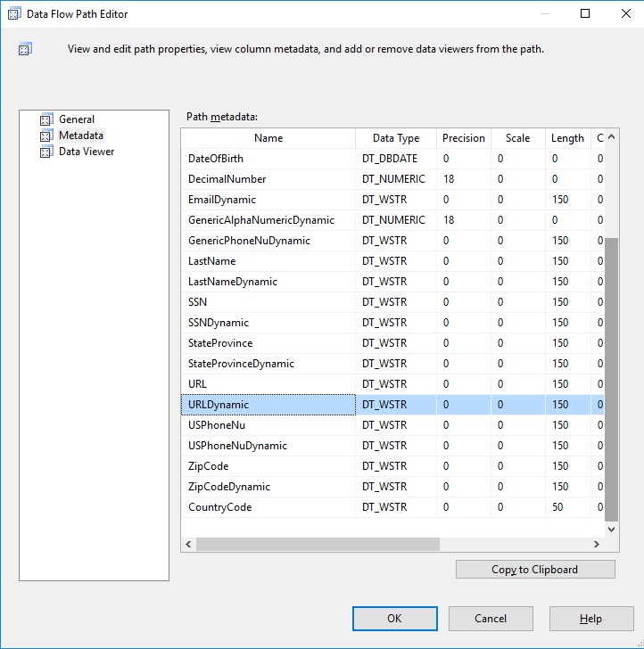
Task: Click the Data Viewer page icon
Action: (46, 152)
